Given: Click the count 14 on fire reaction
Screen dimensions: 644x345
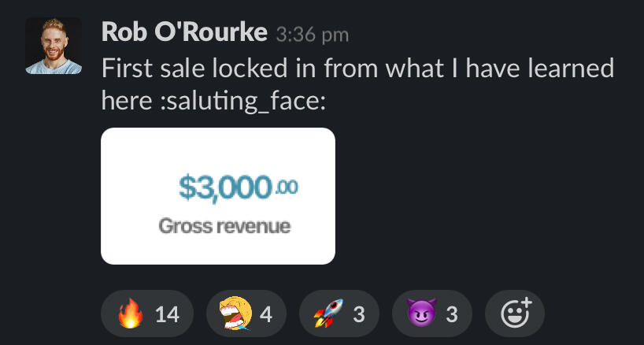Looking at the screenshot, I should point(167,315).
